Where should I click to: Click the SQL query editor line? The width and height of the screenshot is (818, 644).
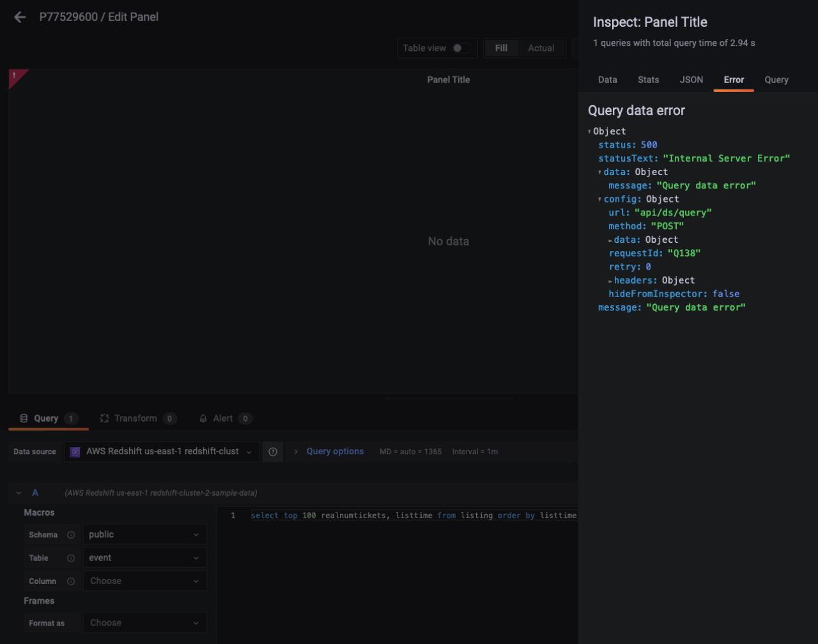pyautogui.click(x=409, y=516)
